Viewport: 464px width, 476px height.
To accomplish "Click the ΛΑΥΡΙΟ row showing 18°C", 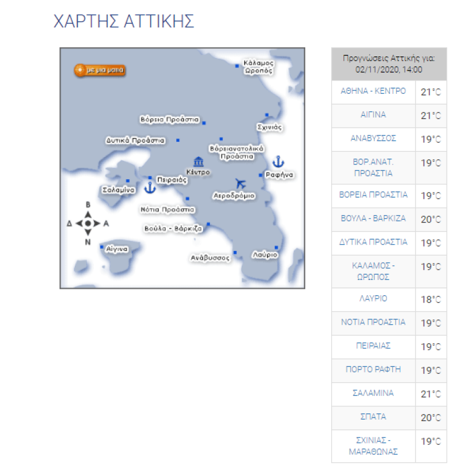I will pyautogui.click(x=373, y=299).
